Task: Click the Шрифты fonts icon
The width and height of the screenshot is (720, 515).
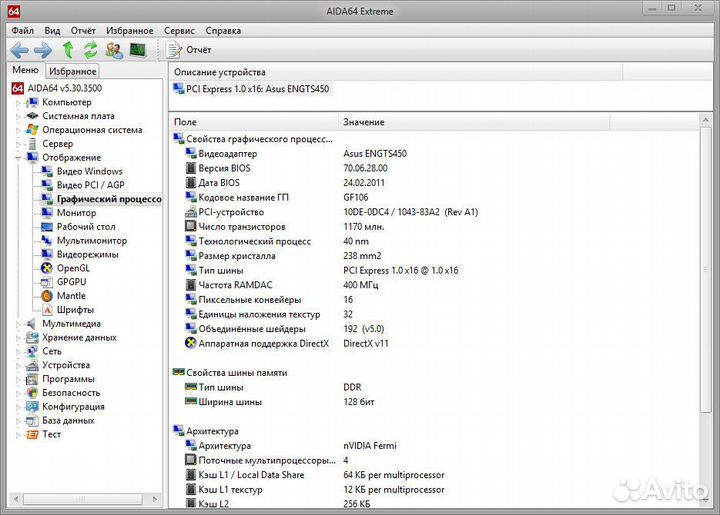Action: [x=47, y=310]
